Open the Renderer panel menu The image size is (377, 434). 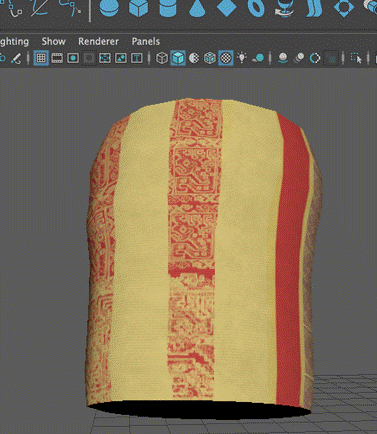tap(98, 41)
